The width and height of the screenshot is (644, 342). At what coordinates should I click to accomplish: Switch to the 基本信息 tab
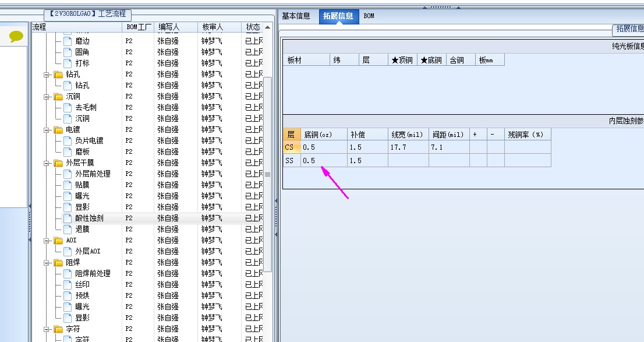click(296, 16)
